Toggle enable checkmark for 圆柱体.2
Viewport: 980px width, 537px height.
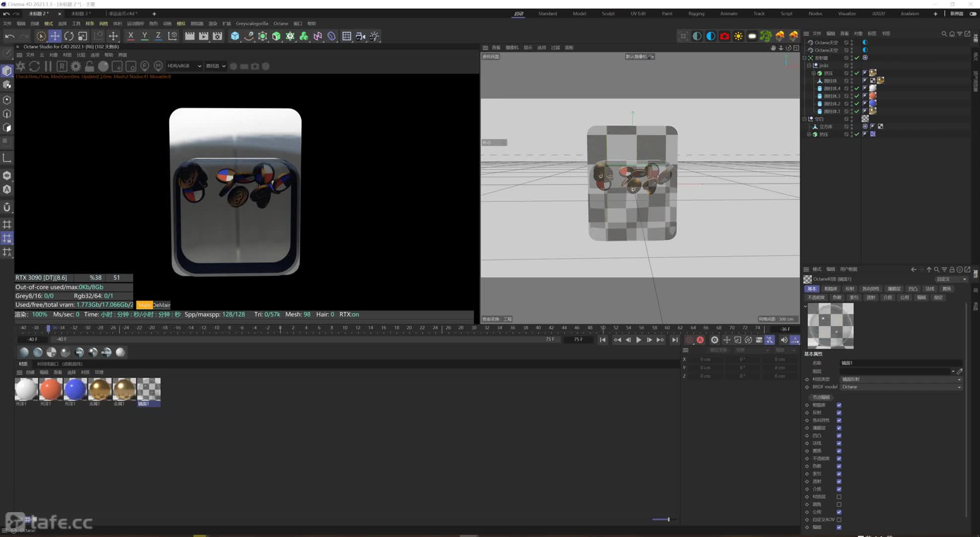tap(857, 104)
